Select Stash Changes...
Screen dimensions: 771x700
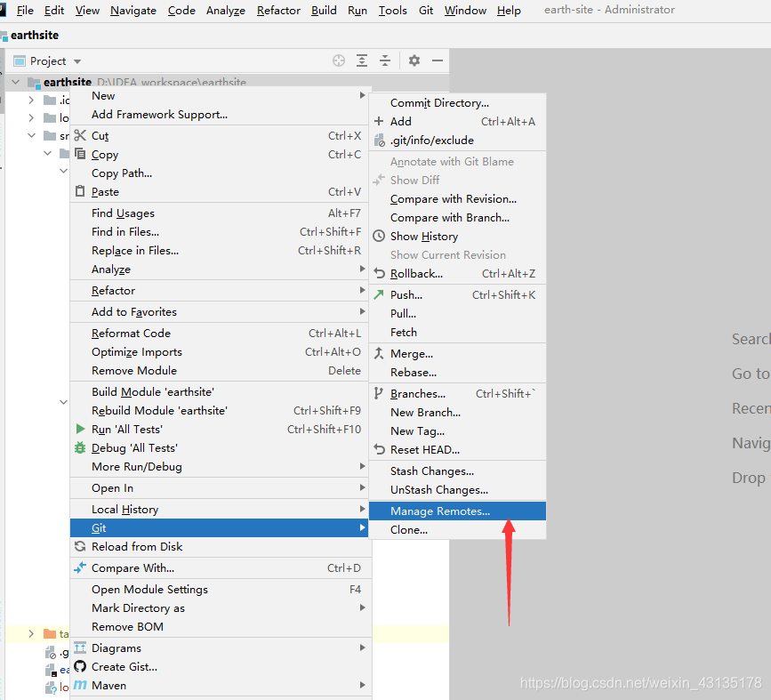[x=457, y=471]
